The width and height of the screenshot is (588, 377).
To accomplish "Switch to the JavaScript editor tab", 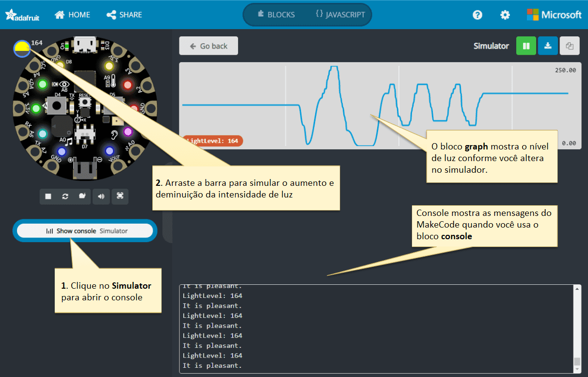I will 340,15.
